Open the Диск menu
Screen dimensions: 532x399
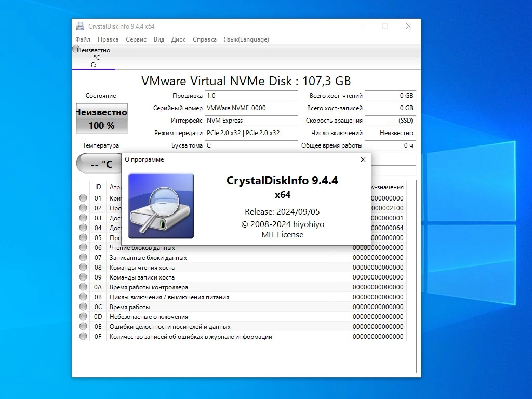179,39
